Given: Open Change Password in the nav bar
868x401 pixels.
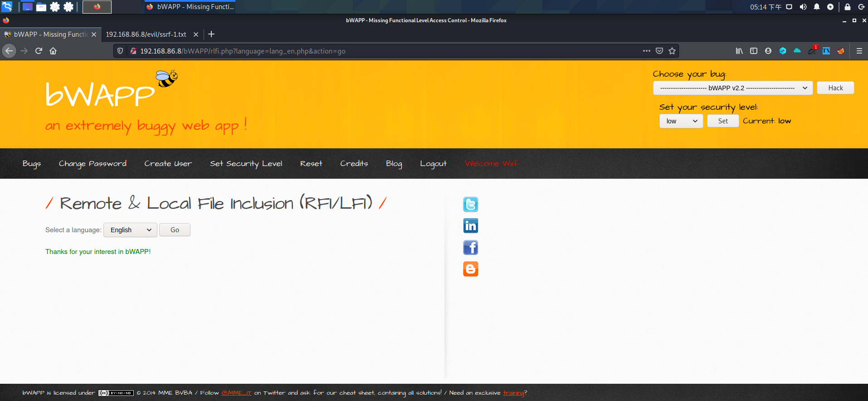Looking at the screenshot, I should (93, 164).
